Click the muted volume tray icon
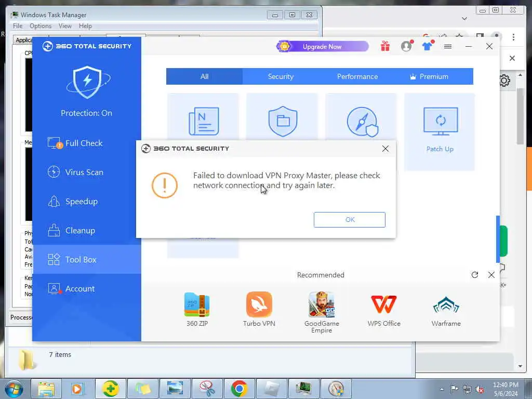Screen dimensions: 532x399 point(480,390)
